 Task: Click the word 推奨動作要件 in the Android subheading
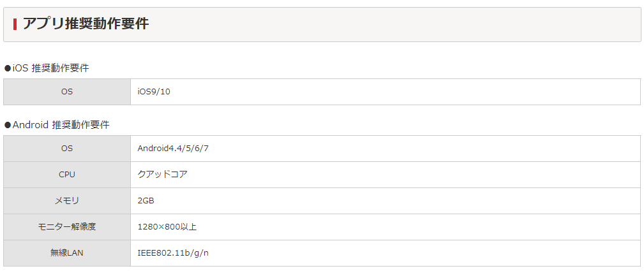tap(80, 124)
